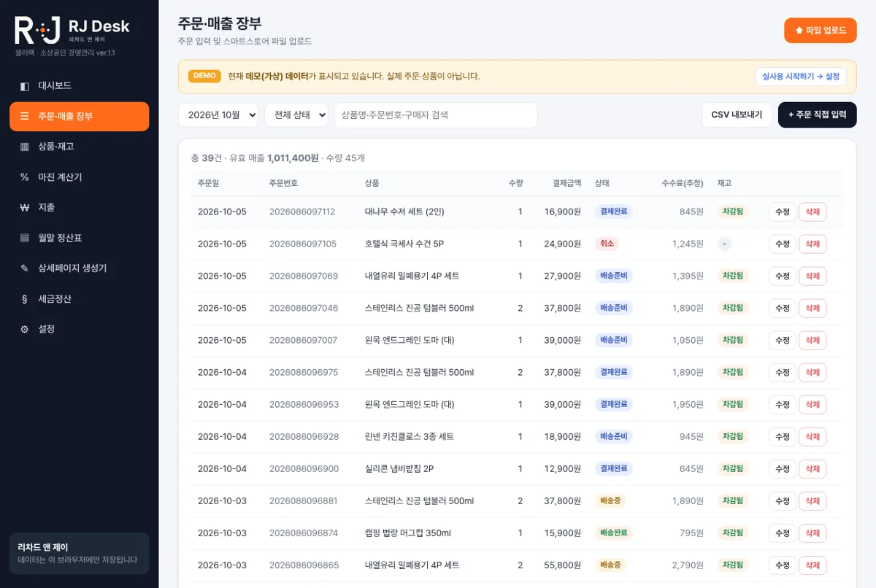
Task: Click the 55,800원 payment amount
Action: (563, 565)
